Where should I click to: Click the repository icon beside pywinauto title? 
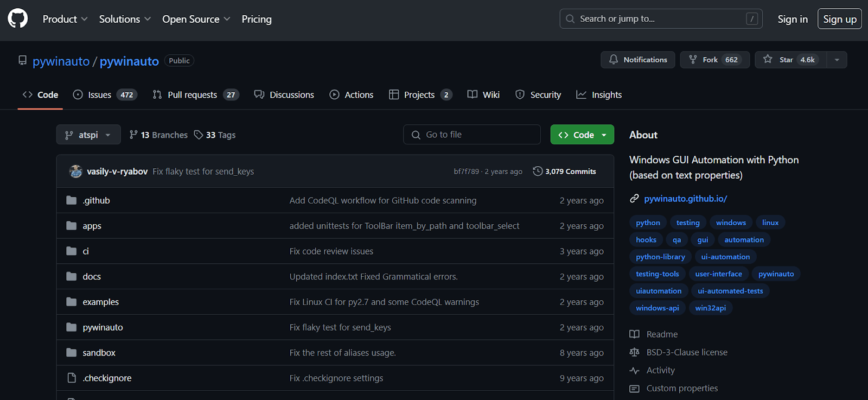22,60
